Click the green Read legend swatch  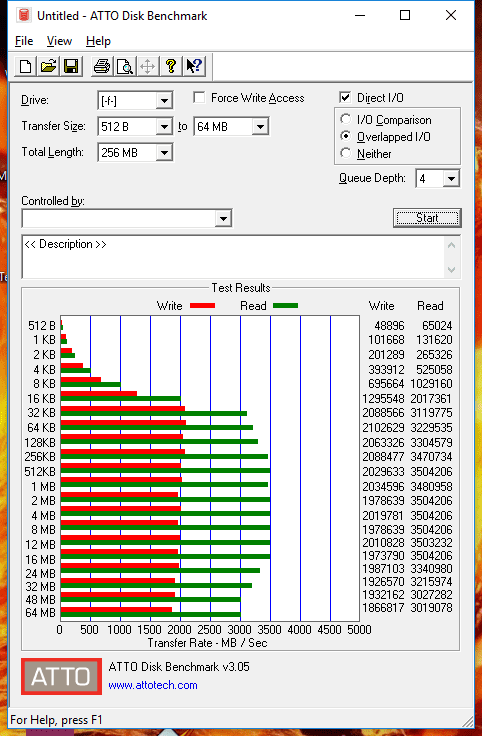click(x=285, y=306)
